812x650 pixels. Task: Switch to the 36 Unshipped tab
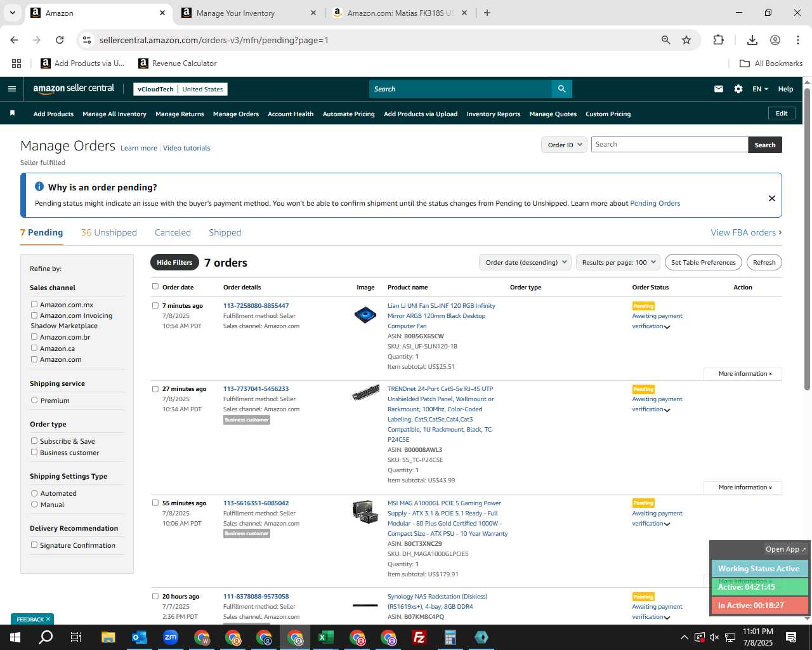108,232
